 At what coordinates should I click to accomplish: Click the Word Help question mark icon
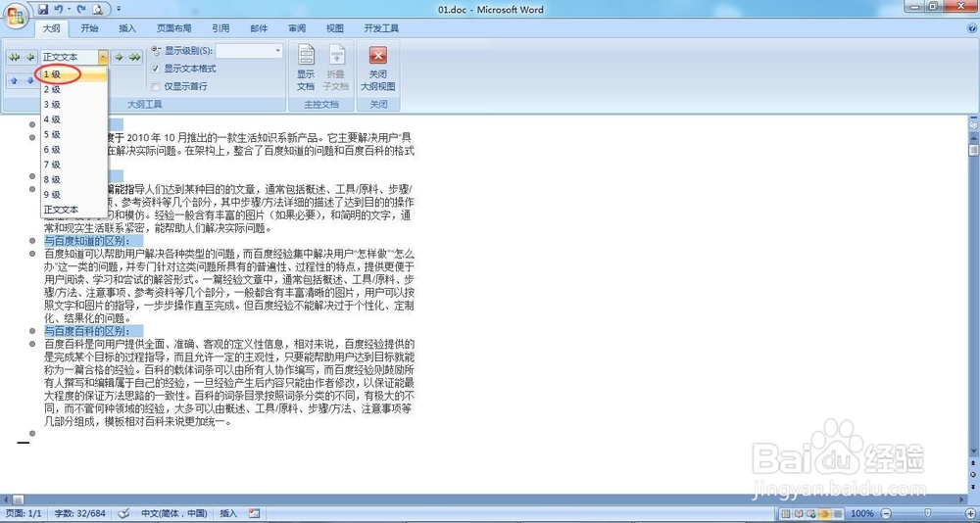[x=972, y=28]
